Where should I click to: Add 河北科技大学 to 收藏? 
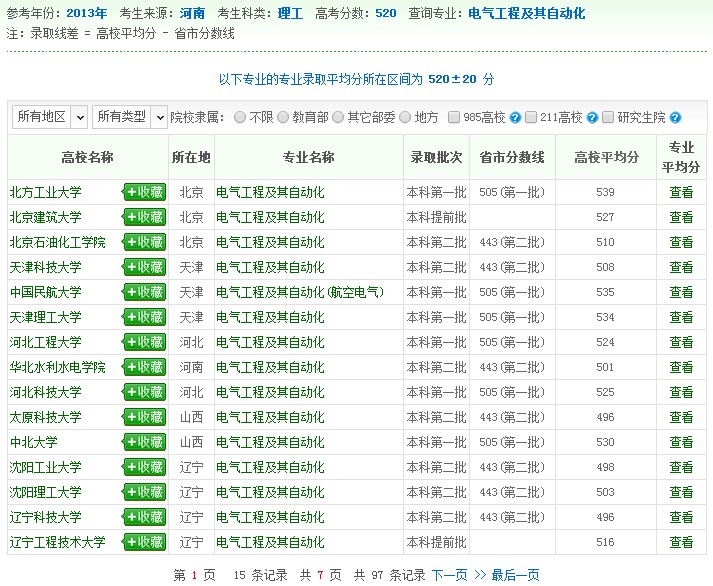[144, 392]
